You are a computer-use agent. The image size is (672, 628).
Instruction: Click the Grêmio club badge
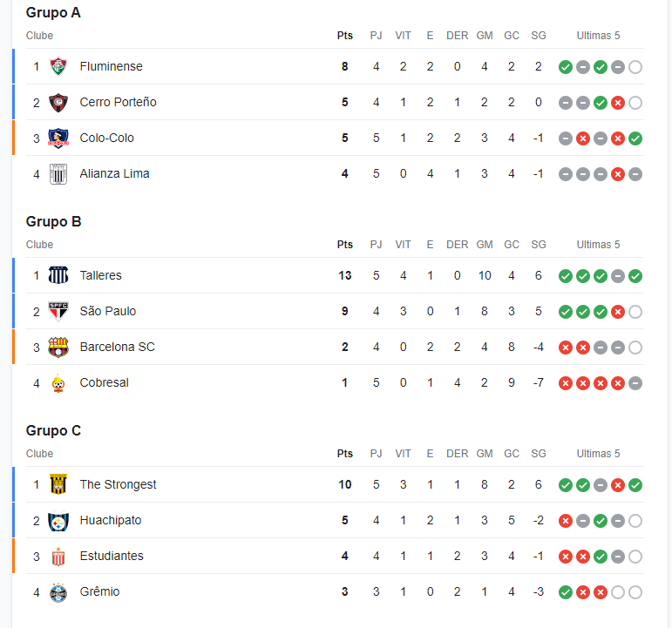click(58, 592)
